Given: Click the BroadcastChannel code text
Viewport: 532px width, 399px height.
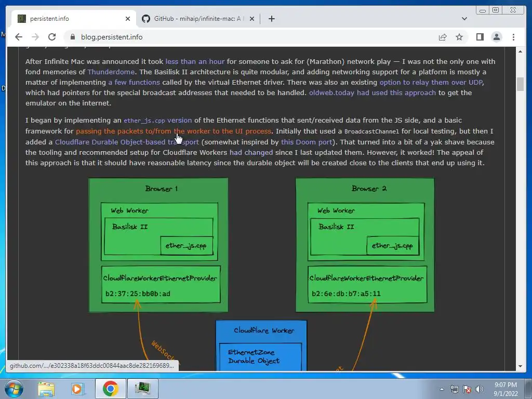Looking at the screenshot, I should click(x=371, y=131).
